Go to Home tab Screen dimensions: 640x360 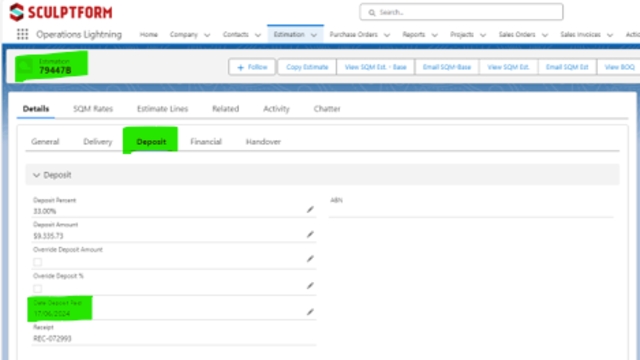tap(149, 35)
